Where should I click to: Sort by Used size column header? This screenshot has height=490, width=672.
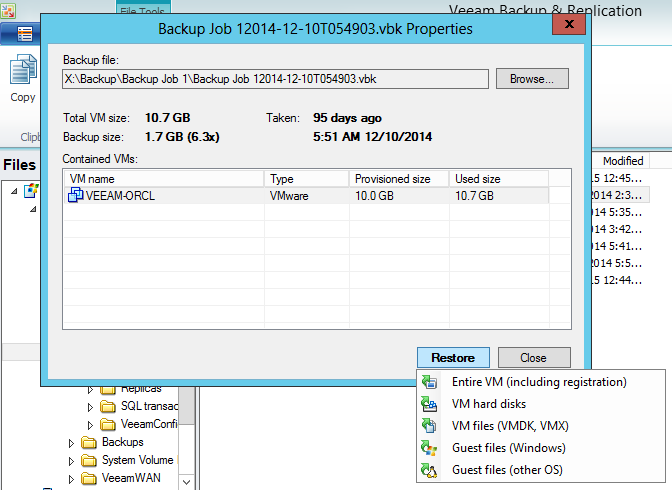499,179
